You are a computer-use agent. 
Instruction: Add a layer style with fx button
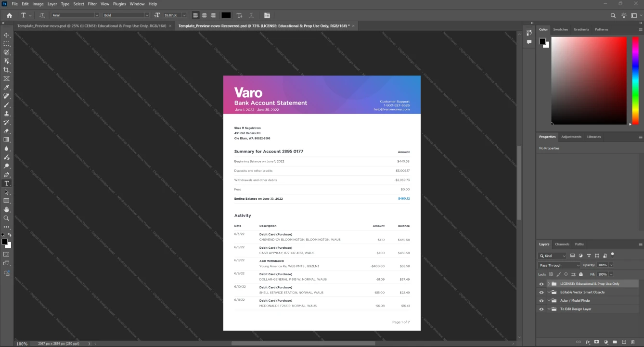[x=588, y=342]
